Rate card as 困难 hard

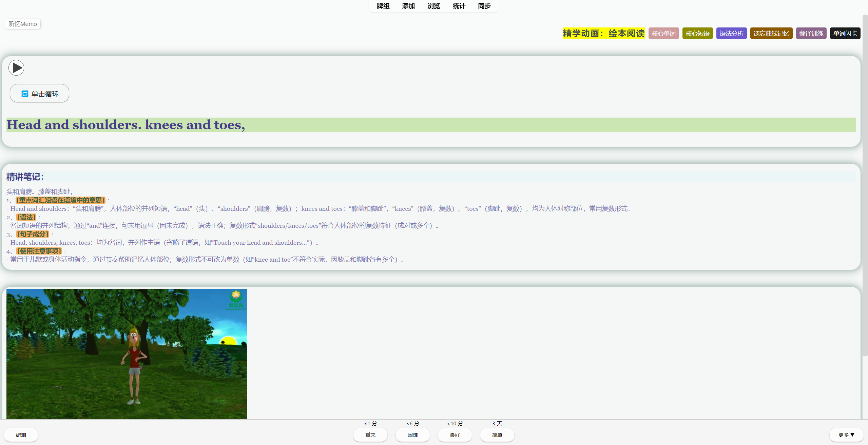413,435
